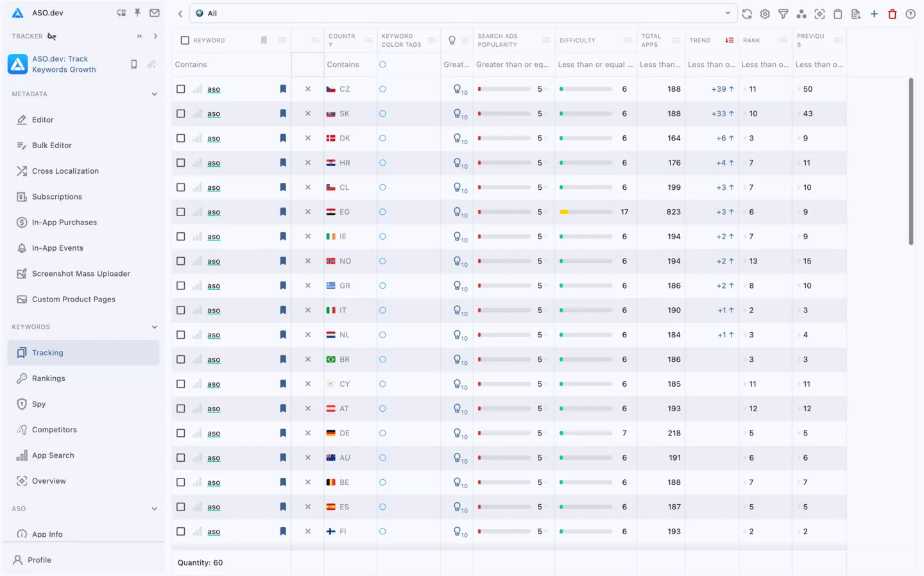Expand the ASO section in the sidebar
The image size is (924, 576).
155,508
